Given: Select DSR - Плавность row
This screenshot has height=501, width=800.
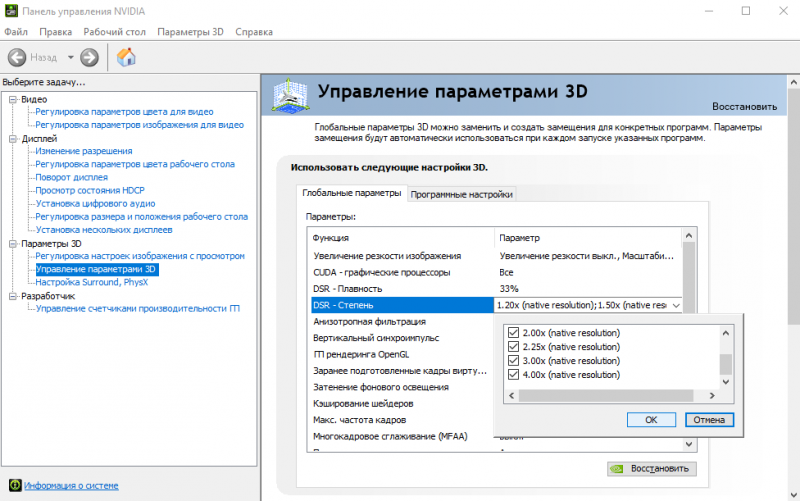Looking at the screenshot, I should 496,289.
